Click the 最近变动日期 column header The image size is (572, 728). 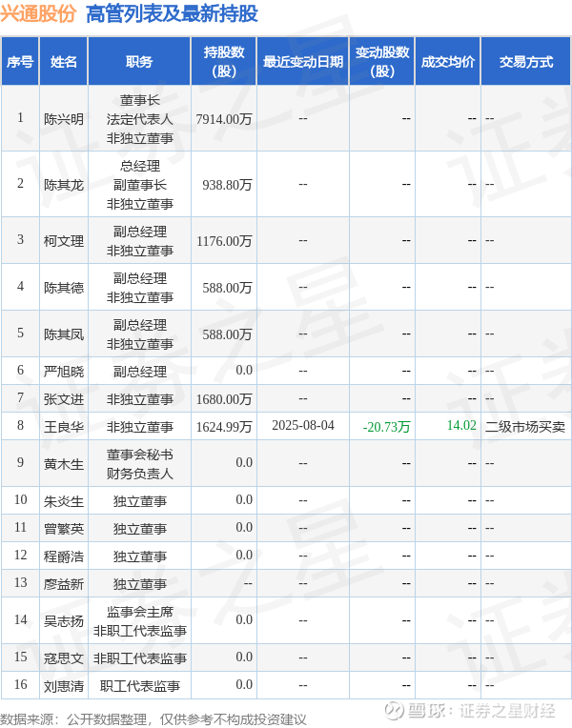pyautogui.click(x=303, y=61)
